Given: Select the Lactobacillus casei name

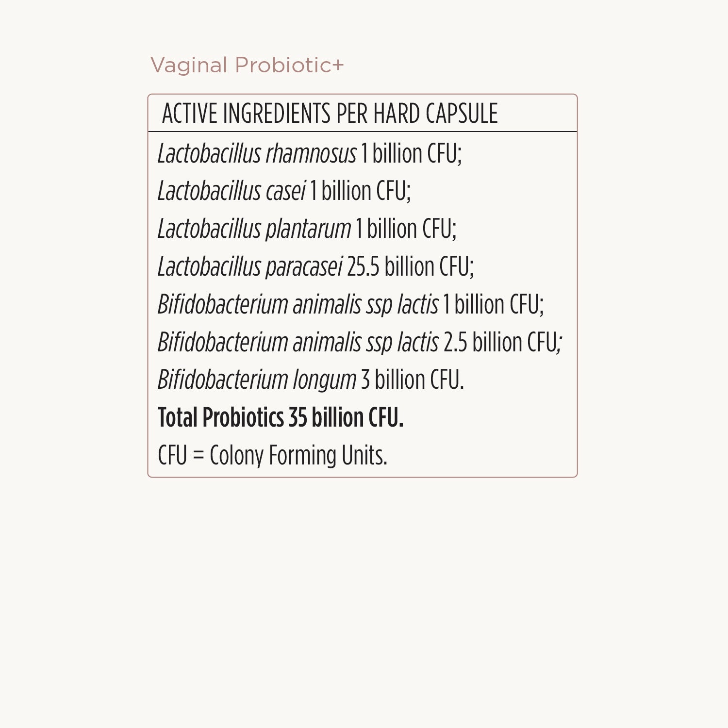Looking at the screenshot, I should coord(232,191).
